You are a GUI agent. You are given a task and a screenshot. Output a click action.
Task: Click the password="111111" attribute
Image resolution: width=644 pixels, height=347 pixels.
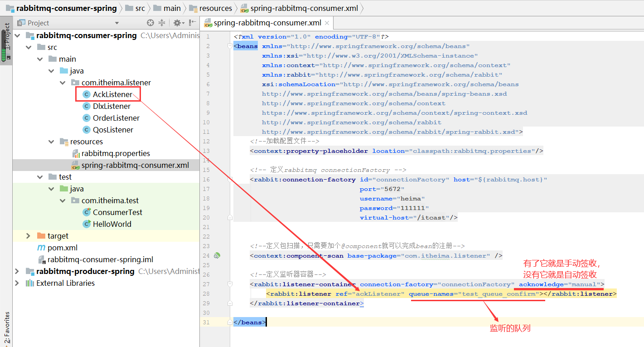(x=395, y=208)
